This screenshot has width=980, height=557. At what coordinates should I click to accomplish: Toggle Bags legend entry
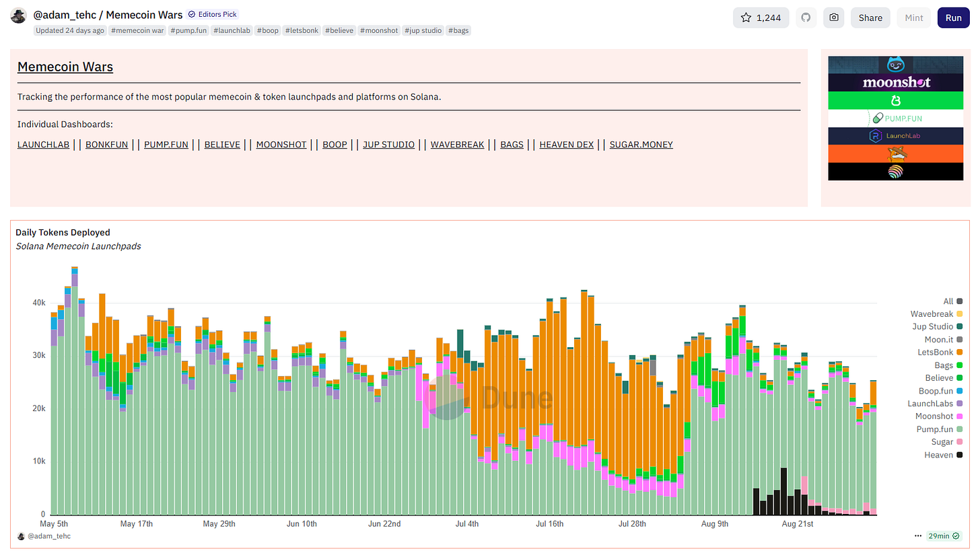click(x=948, y=365)
